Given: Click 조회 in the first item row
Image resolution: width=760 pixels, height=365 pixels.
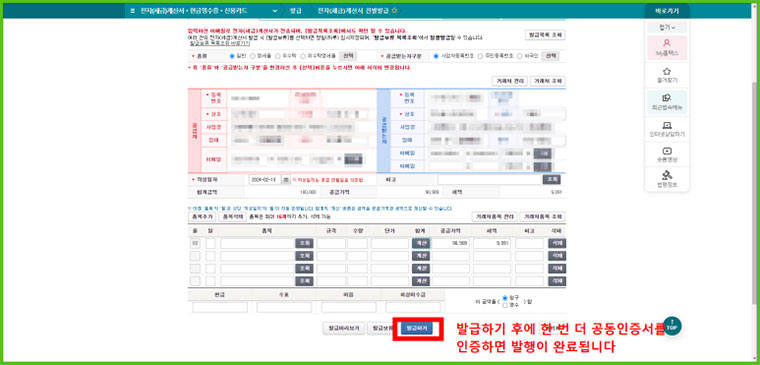Looking at the screenshot, I should (304, 243).
